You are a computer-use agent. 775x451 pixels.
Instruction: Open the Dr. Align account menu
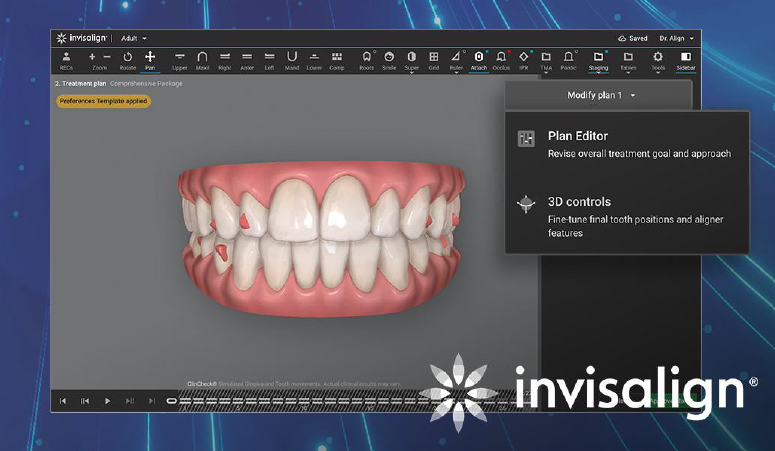[x=676, y=38]
